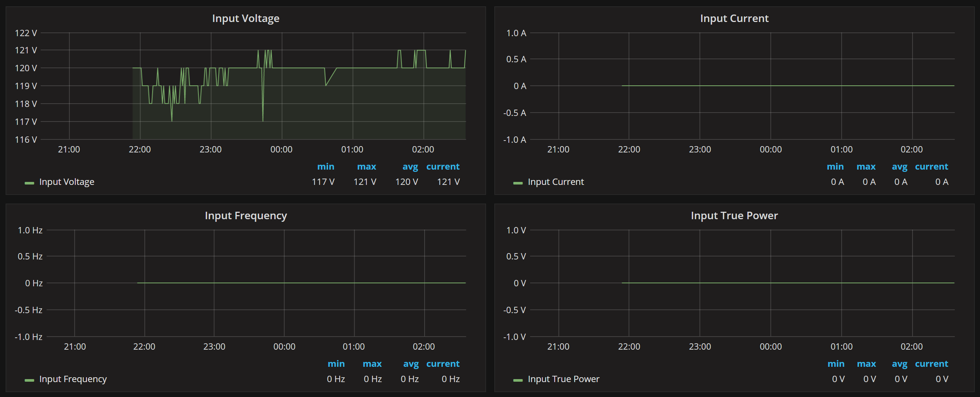Click max header in Input True Power legend
This screenshot has width=980, height=397.
click(x=866, y=364)
